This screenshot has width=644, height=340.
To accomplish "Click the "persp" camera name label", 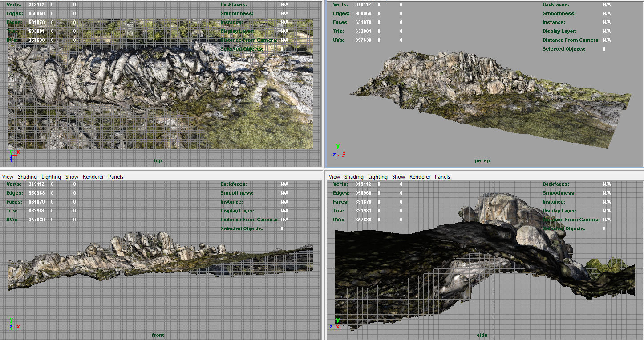I will [482, 160].
